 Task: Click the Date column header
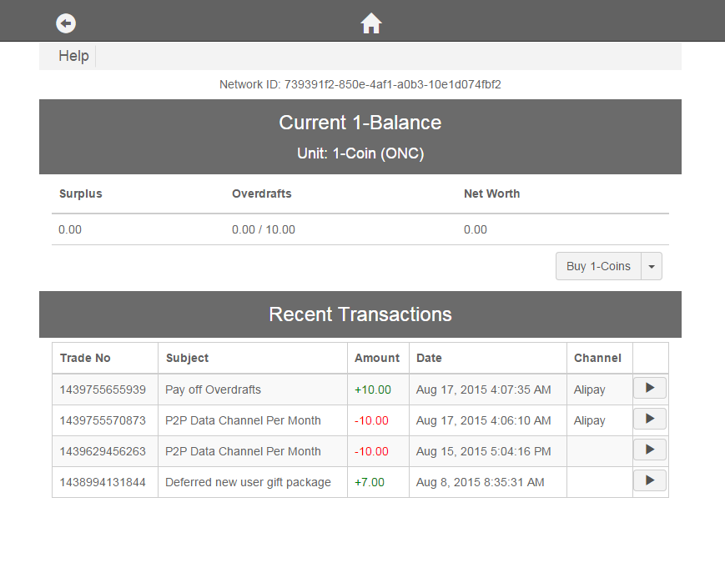(x=429, y=358)
